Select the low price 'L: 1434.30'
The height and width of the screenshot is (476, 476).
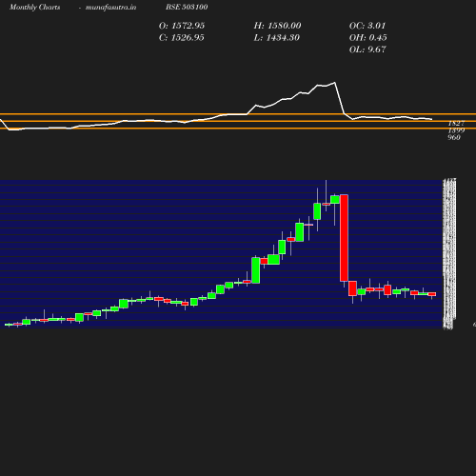[277, 38]
